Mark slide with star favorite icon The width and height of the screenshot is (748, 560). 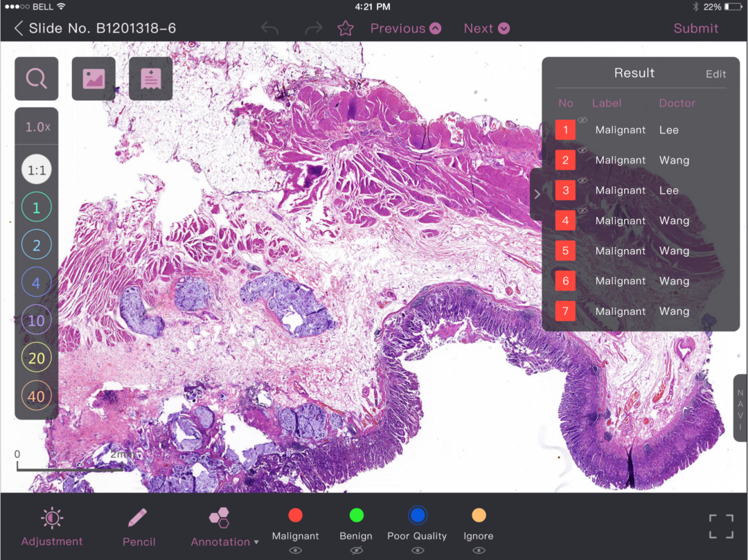pyautogui.click(x=345, y=28)
